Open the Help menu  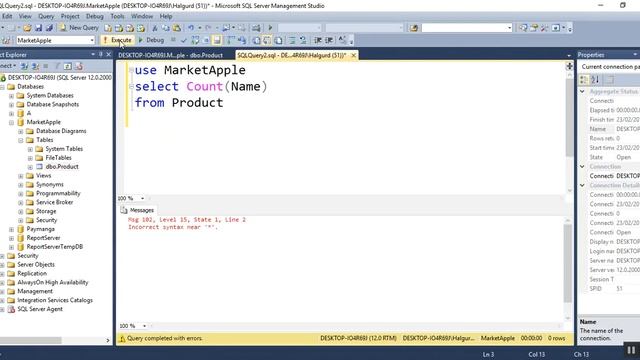[166, 16]
